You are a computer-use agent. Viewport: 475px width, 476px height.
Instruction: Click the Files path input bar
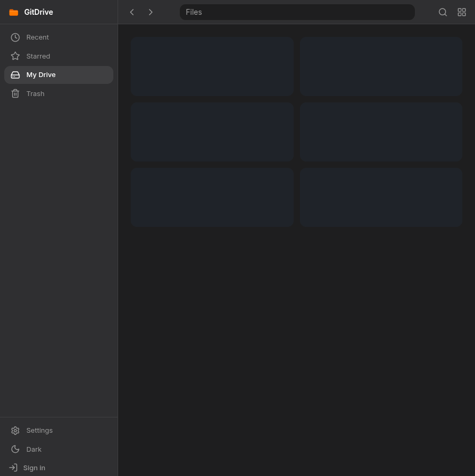click(x=297, y=12)
